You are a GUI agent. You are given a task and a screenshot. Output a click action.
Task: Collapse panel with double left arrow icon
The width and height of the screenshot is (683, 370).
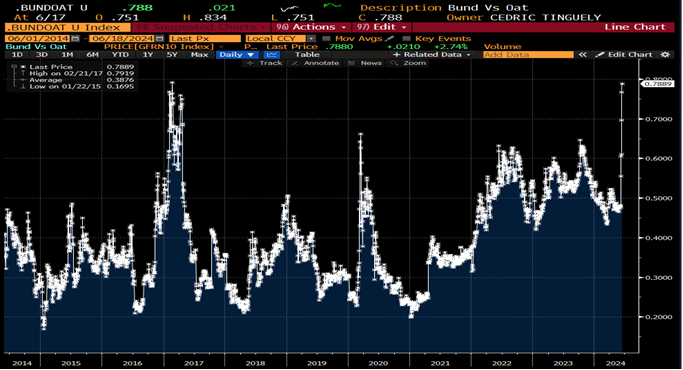tap(582, 54)
